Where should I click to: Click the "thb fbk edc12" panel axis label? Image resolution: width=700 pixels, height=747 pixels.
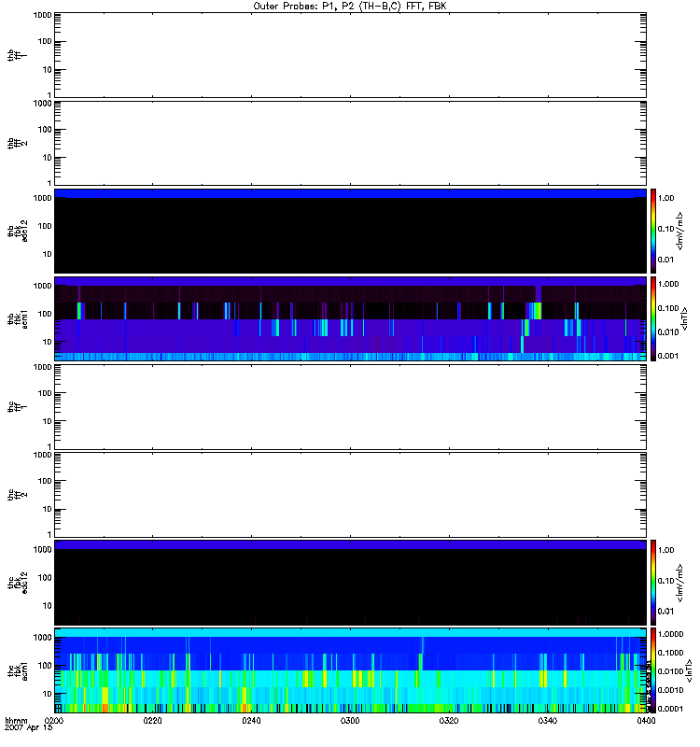tap(17, 231)
